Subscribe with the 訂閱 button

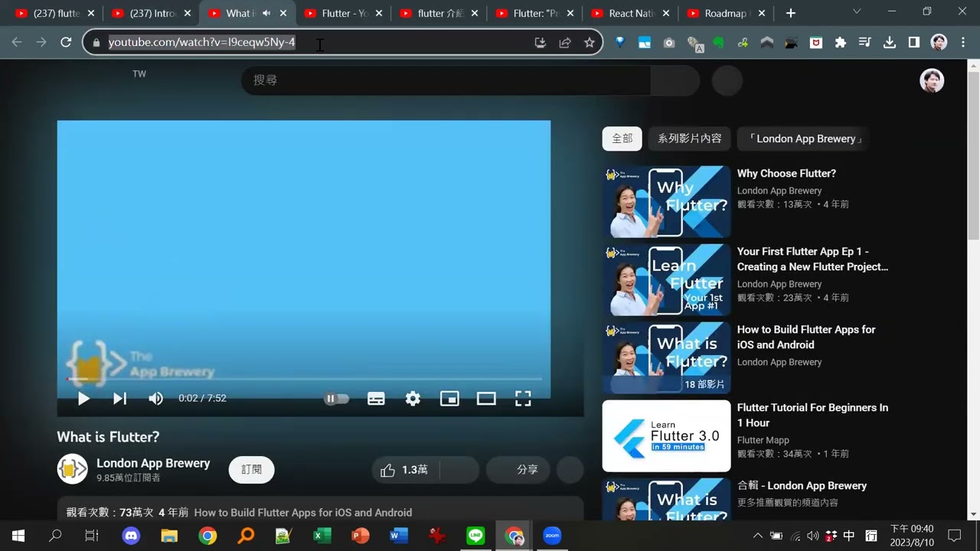[251, 469]
